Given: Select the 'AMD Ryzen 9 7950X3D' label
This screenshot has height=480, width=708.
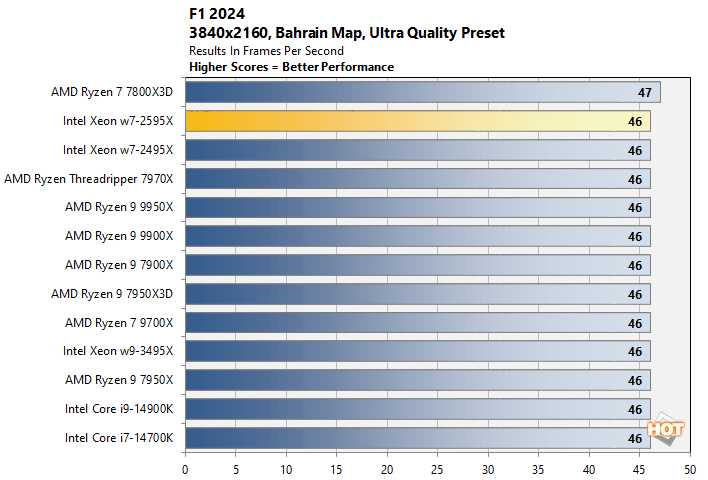Looking at the screenshot, I should (x=112, y=294).
